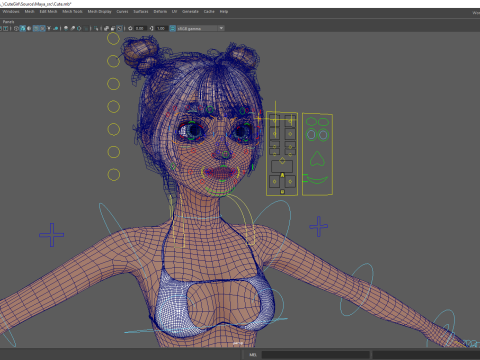
Task: Open the Generate menu
Action: (x=190, y=11)
